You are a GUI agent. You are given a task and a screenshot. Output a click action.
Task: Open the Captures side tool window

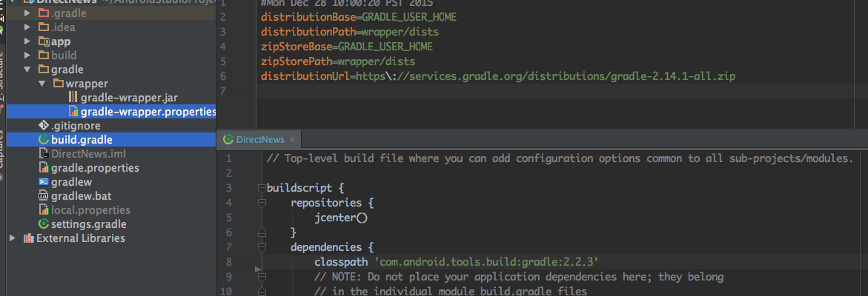(1, 149)
